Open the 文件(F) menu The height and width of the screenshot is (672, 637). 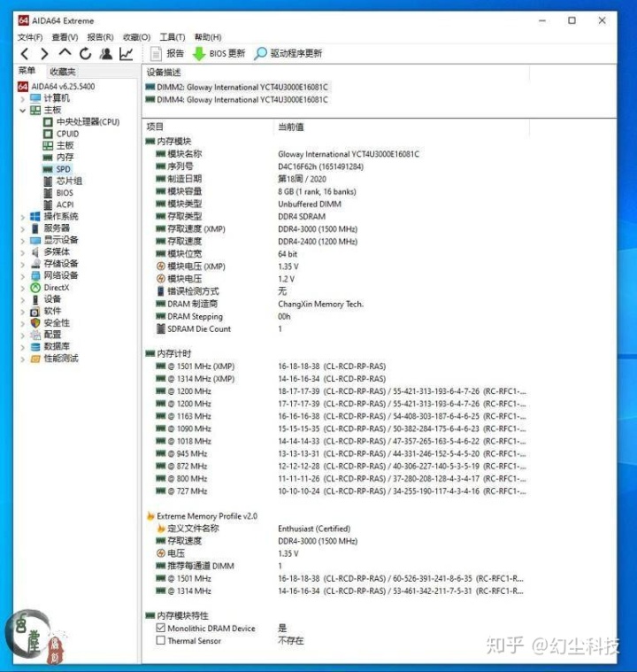(x=30, y=37)
